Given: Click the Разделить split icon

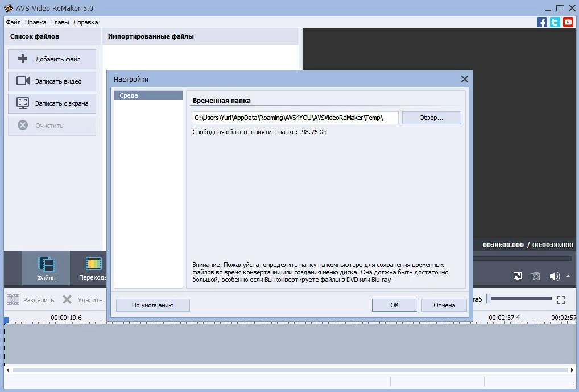Looking at the screenshot, I should 13,299.
